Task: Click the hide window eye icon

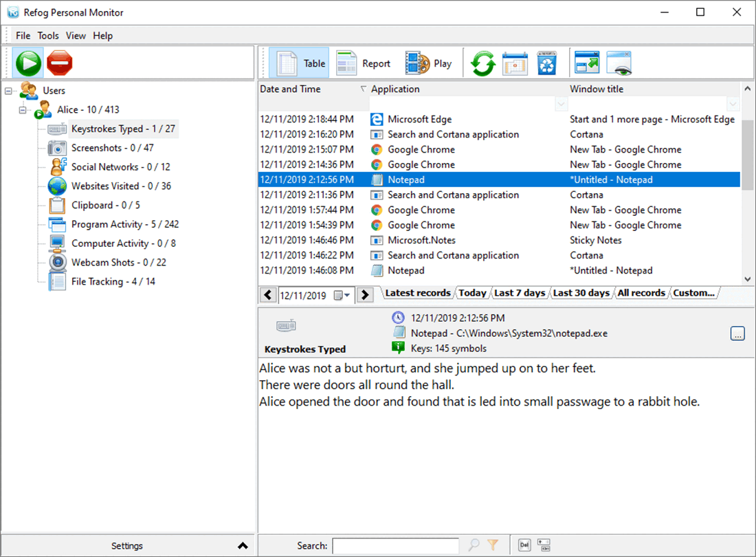Action: pos(619,64)
